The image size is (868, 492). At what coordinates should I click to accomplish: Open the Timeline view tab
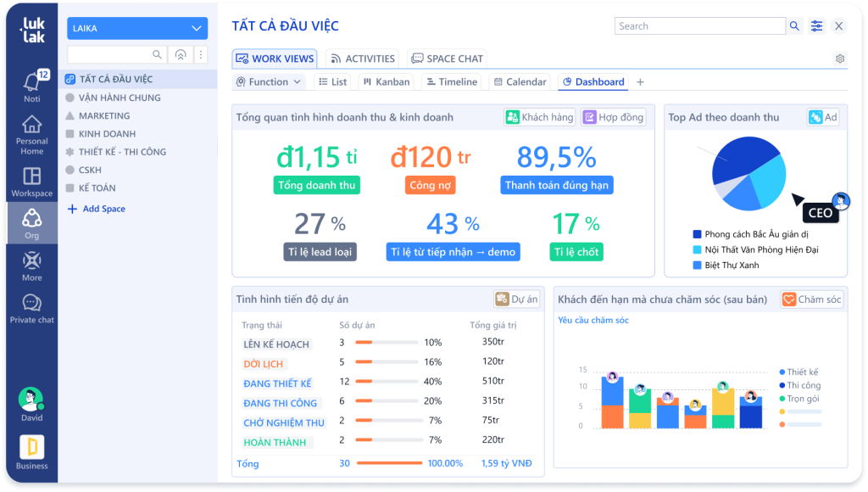(450, 82)
